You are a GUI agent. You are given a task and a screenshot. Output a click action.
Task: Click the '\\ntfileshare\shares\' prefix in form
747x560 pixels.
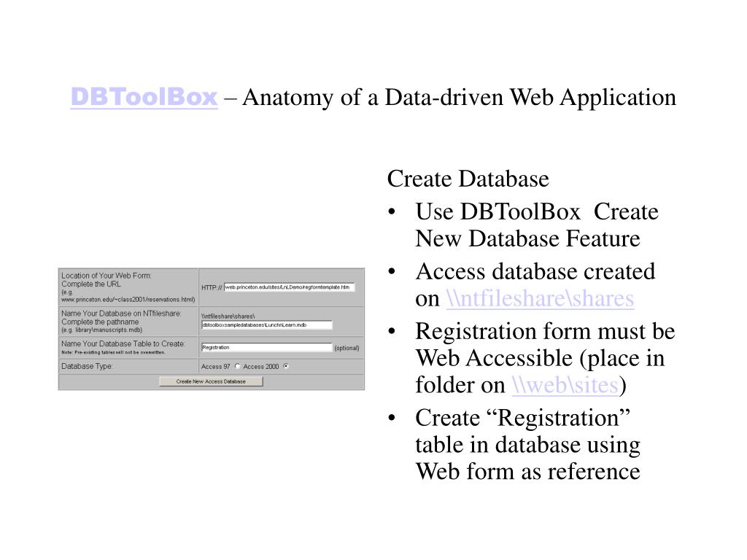tap(228, 316)
